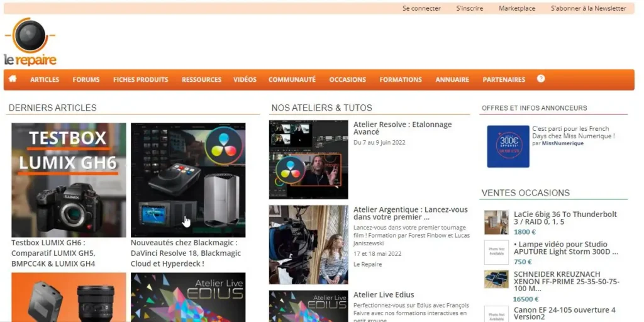This screenshot has width=644, height=322.
Task: Open the Marketplace link
Action: coord(517,8)
